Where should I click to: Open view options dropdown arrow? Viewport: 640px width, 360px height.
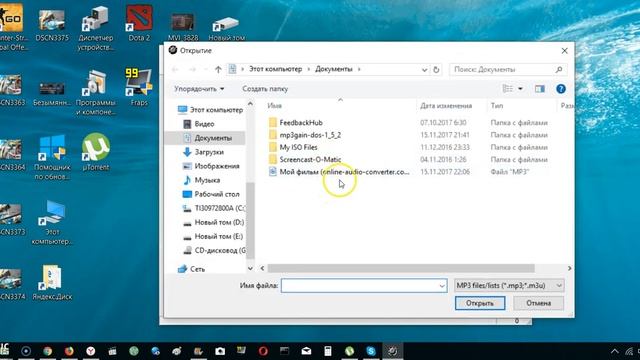coord(520,89)
